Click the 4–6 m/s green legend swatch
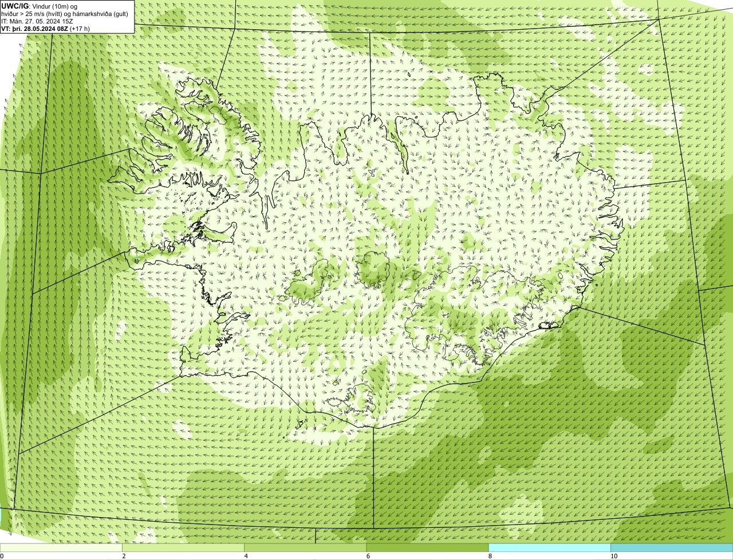Viewport: 733px width, 560px height. click(305, 547)
